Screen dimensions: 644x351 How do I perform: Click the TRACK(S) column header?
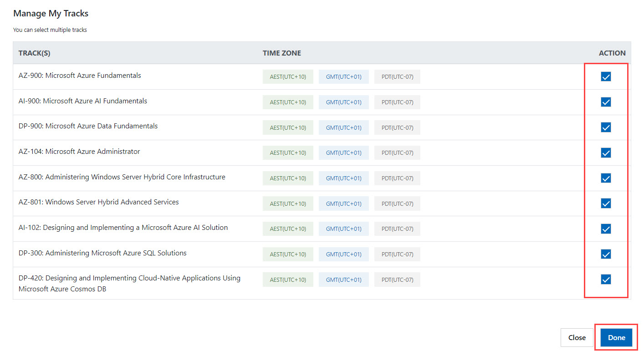(34, 53)
